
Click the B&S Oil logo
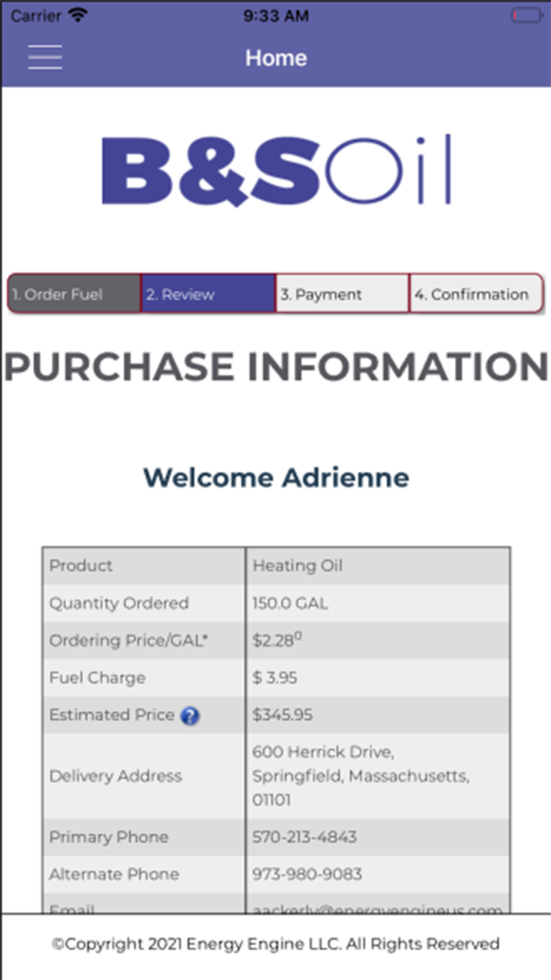pyautogui.click(x=275, y=170)
